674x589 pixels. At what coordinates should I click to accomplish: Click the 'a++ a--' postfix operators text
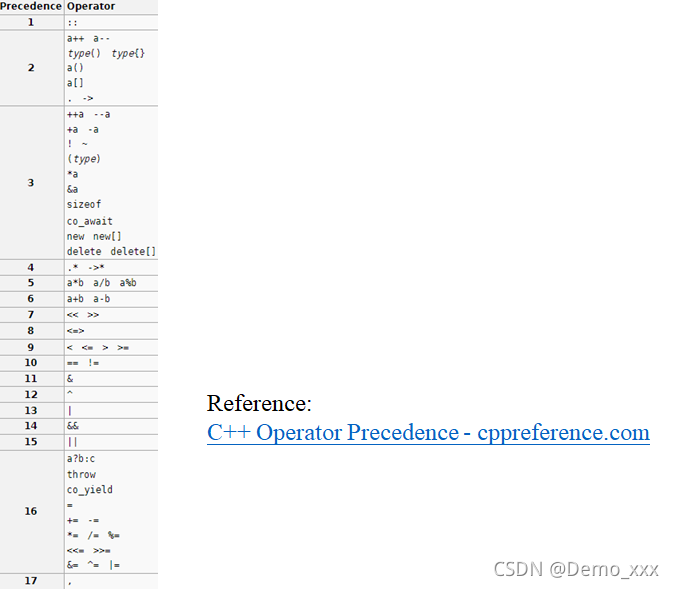pos(89,39)
